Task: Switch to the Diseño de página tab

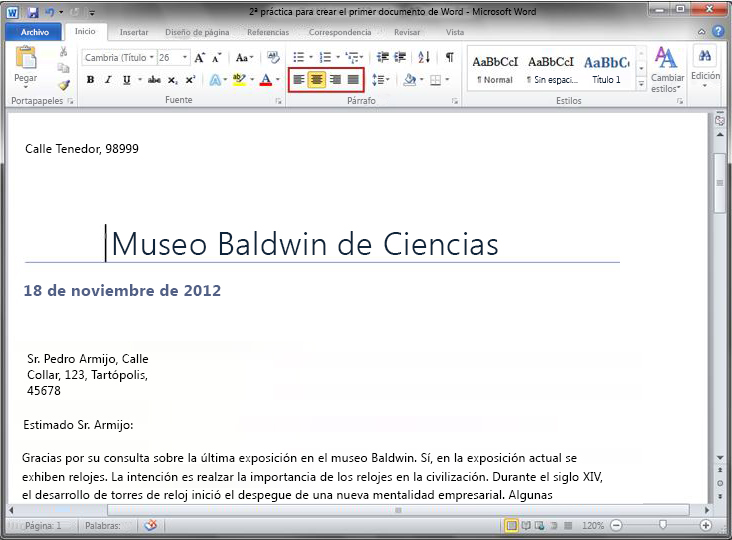Action: click(197, 32)
